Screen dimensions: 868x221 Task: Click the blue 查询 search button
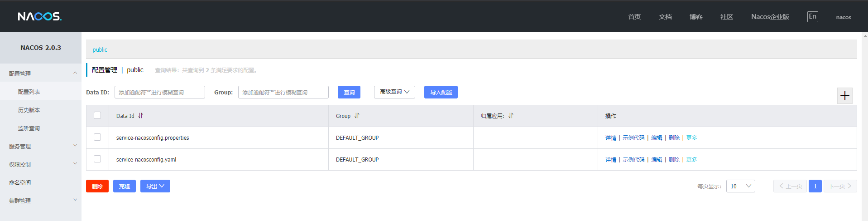tap(349, 92)
